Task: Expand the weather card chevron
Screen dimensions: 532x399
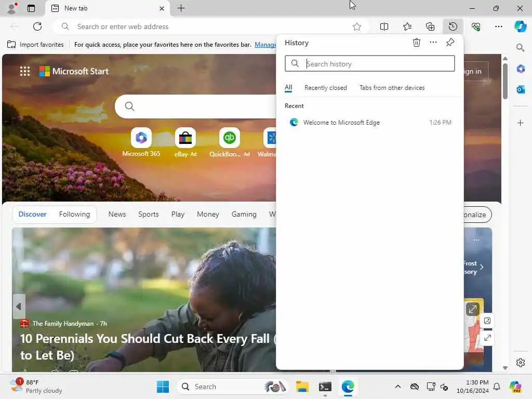Action: [482, 267]
